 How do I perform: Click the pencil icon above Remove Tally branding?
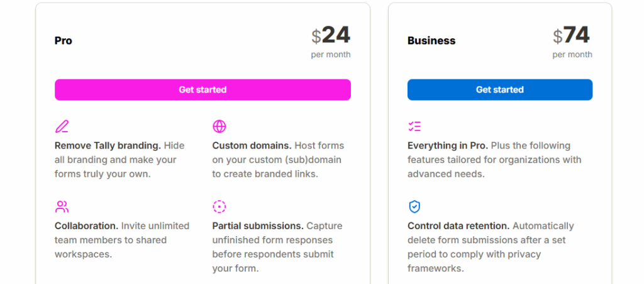pyautogui.click(x=62, y=127)
